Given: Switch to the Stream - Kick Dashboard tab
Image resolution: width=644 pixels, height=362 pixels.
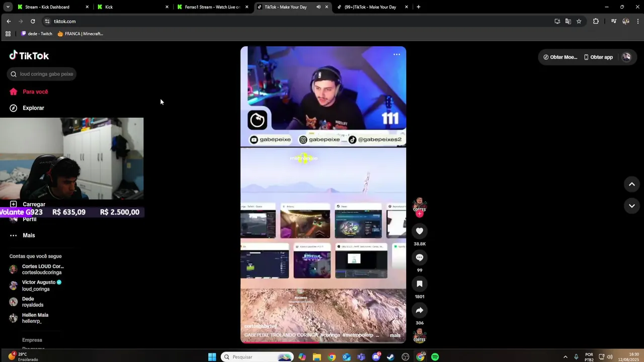Looking at the screenshot, I should (x=53, y=7).
